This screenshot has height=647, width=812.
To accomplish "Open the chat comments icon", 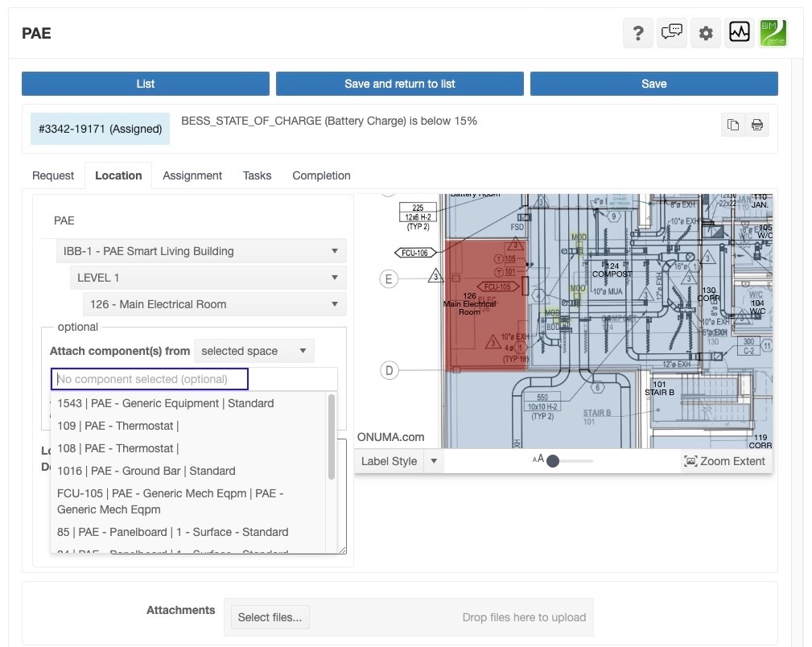I will coord(671,33).
